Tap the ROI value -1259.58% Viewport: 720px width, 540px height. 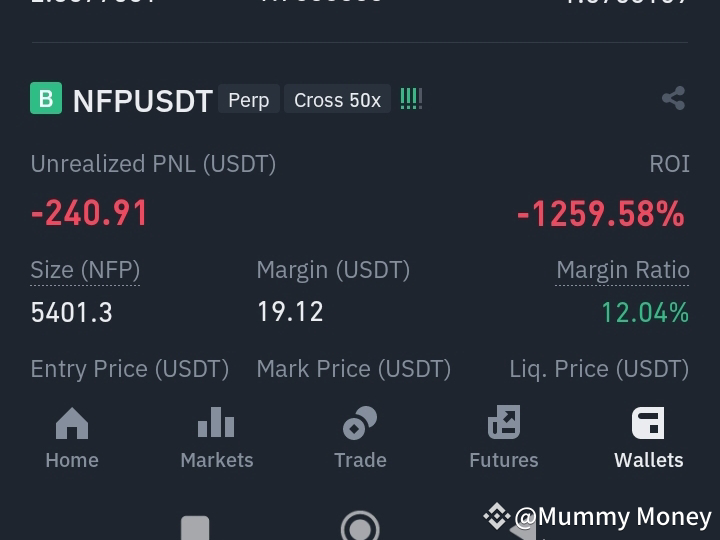pos(601,214)
